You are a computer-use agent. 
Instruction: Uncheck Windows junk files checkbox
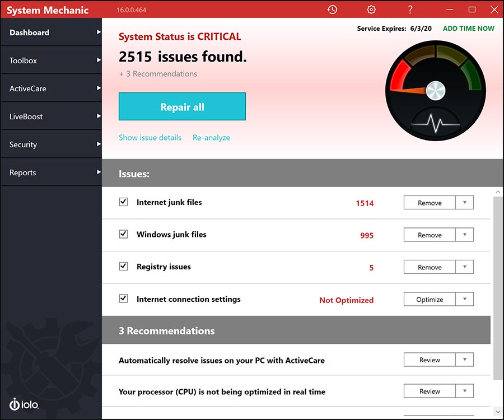[123, 234]
